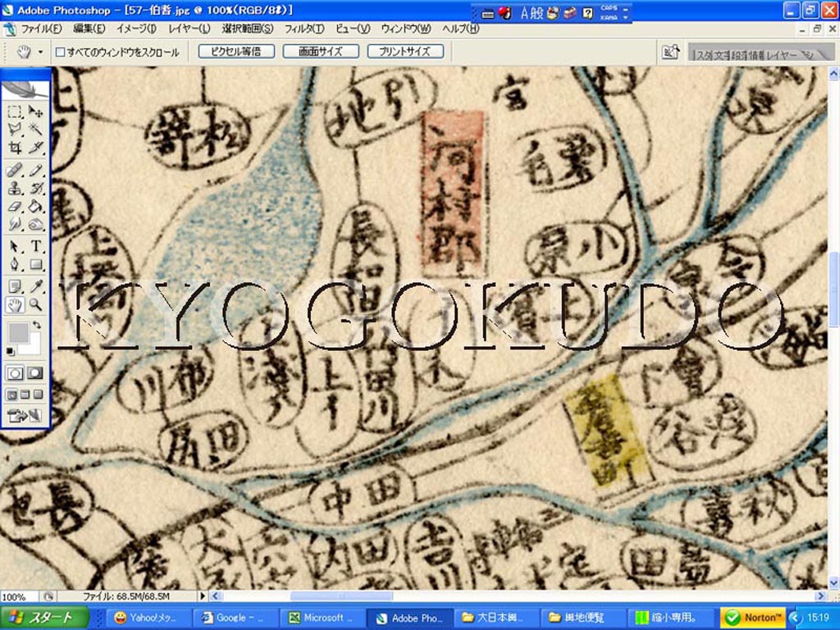
Task: Click the background color swatch
Action: tap(33, 348)
